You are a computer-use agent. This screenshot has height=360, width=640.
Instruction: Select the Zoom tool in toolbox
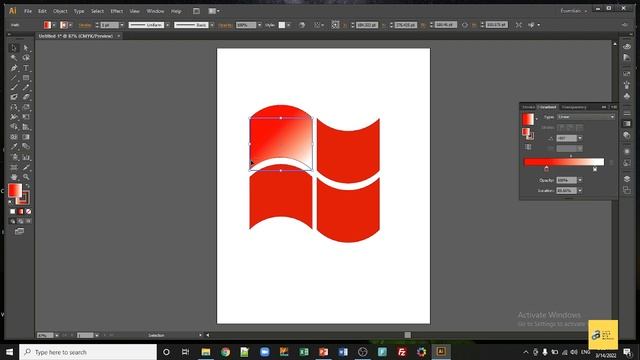tap(26, 177)
